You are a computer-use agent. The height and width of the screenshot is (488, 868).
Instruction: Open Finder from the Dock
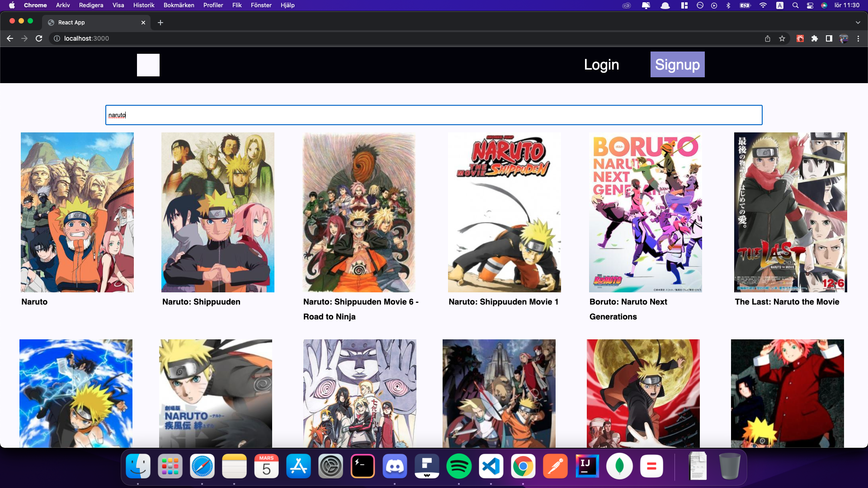coord(138,466)
